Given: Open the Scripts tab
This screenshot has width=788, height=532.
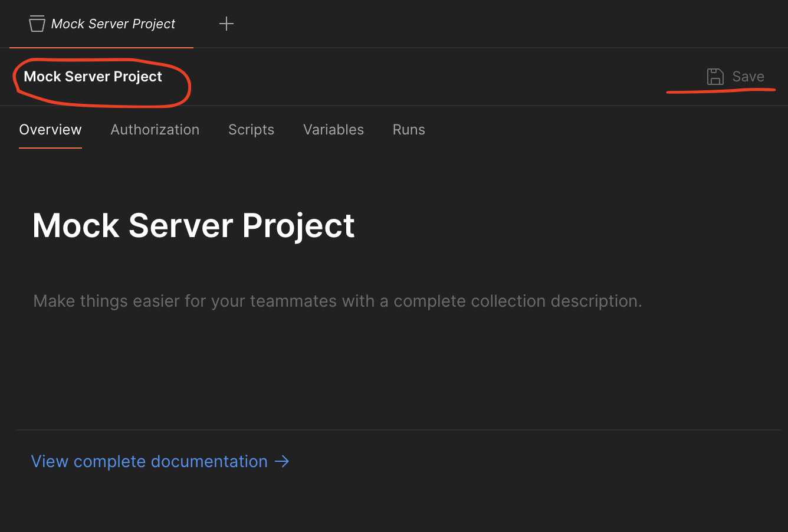Looking at the screenshot, I should tap(251, 130).
